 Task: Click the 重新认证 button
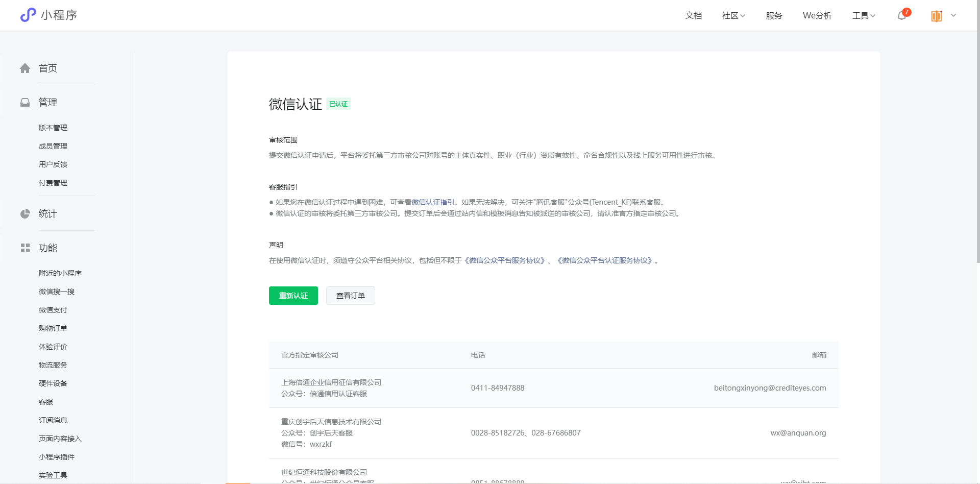tap(293, 296)
